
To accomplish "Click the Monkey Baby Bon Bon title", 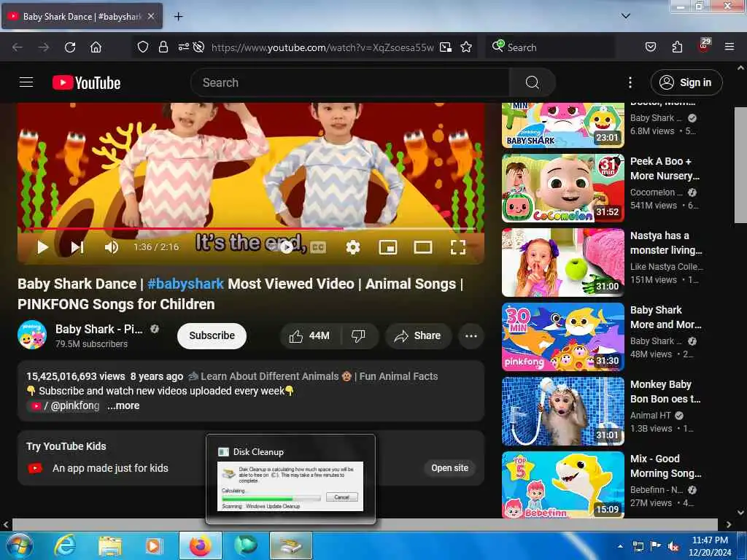I will (x=665, y=391).
